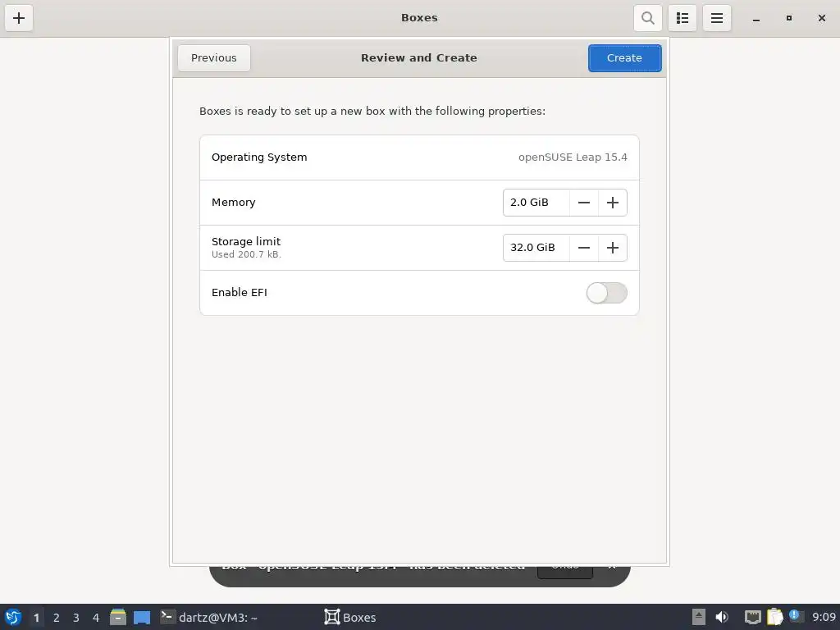Click the Memory value field 2.0 GiB
The image size is (840, 630).
pos(536,203)
